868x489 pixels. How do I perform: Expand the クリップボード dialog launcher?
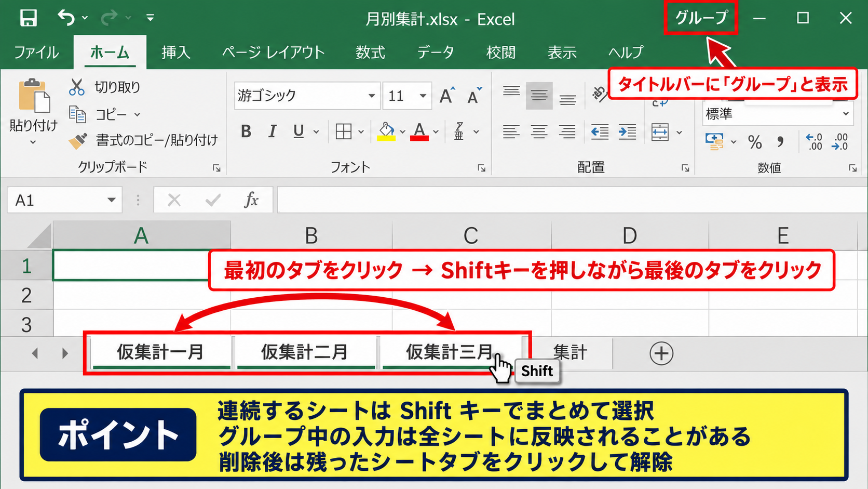(x=216, y=168)
